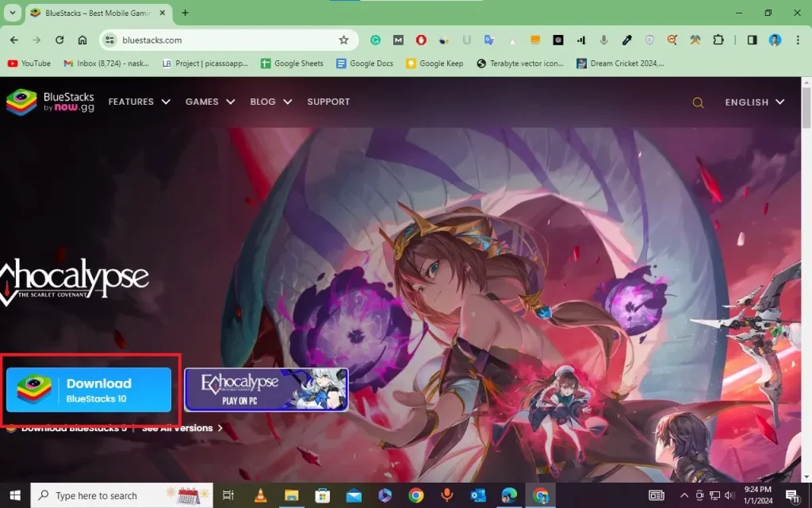Screen dimensions: 812x508
Task: Click the Windows taskbar search box
Action: (121, 495)
